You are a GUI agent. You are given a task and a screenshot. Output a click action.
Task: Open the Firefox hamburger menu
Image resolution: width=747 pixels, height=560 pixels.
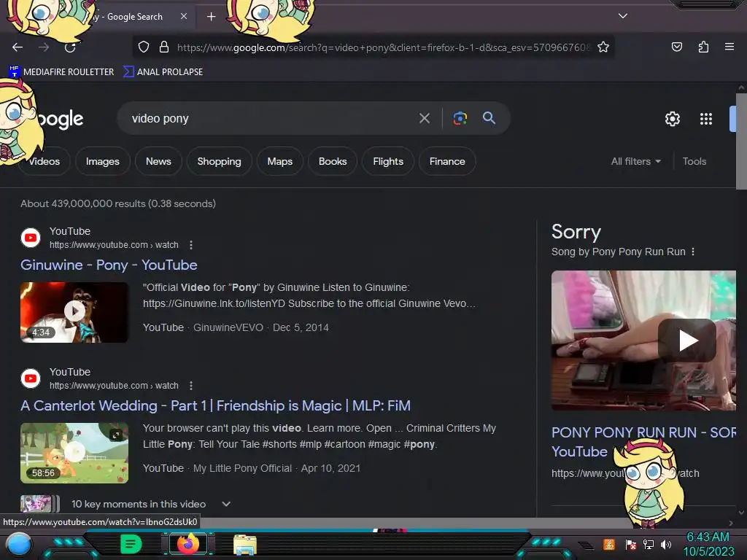coord(729,47)
